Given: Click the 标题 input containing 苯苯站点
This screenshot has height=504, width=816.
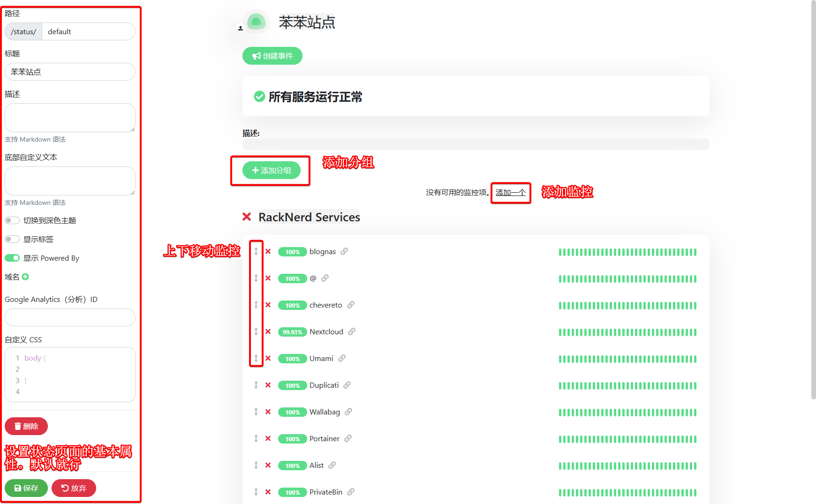Looking at the screenshot, I should 70,72.
